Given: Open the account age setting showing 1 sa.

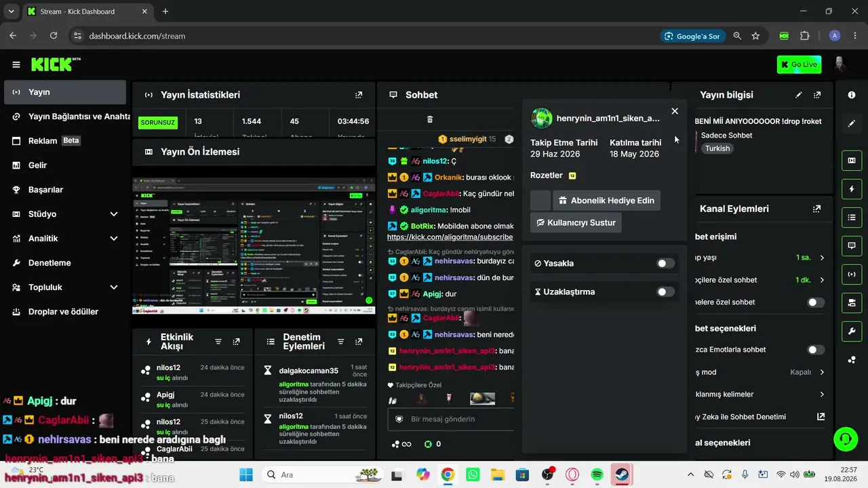Looking at the screenshot, I should (x=761, y=258).
